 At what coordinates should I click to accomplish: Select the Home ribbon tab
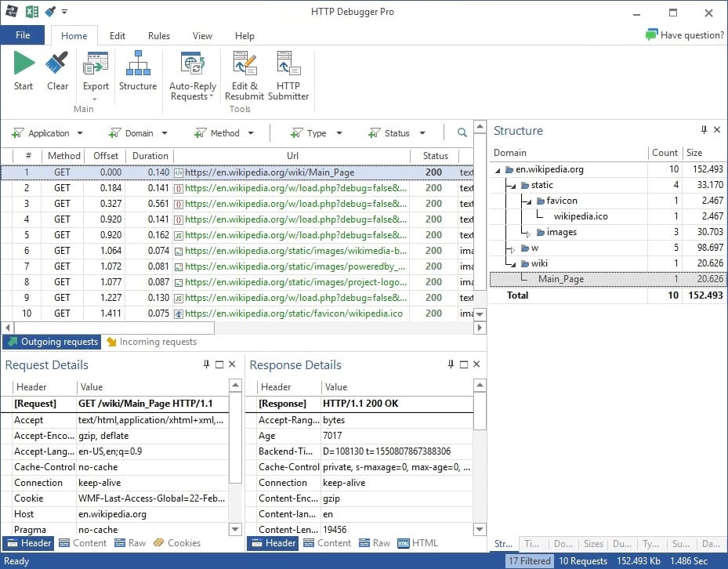[74, 36]
